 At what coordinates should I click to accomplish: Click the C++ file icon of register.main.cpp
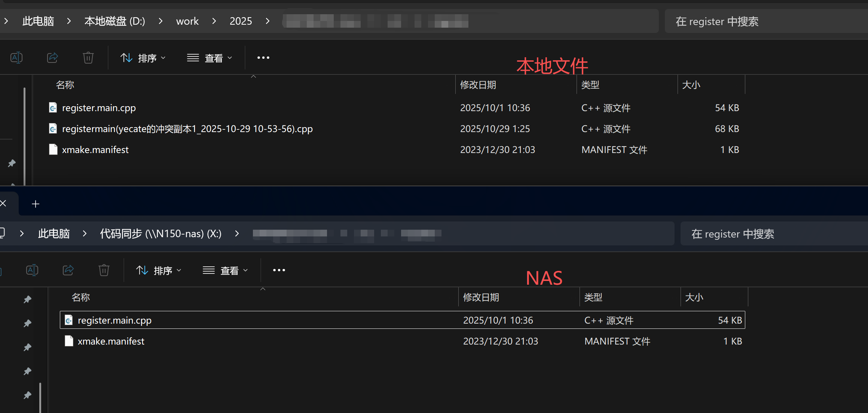click(53, 108)
